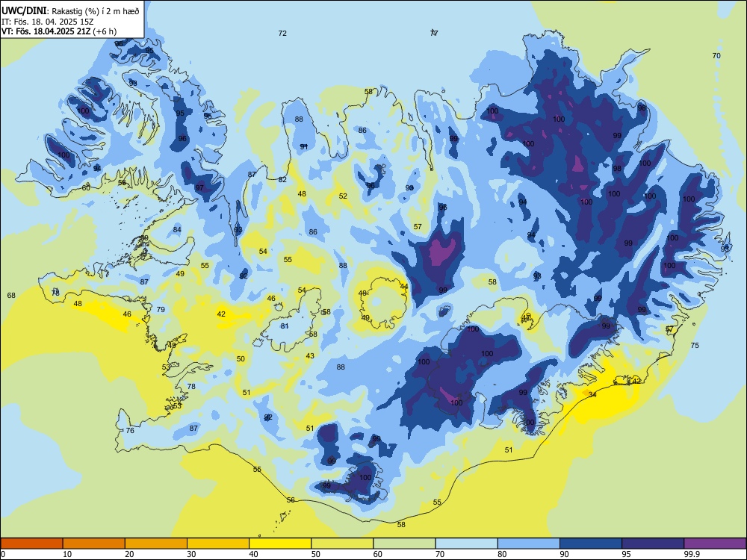Viewport: 747px width, 560px height.
Task: Click the '50' humidity value on the map
Action: point(241,359)
